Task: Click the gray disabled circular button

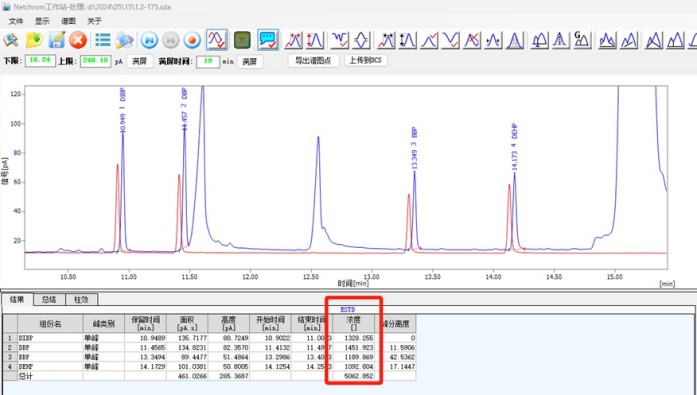Action: coord(171,40)
